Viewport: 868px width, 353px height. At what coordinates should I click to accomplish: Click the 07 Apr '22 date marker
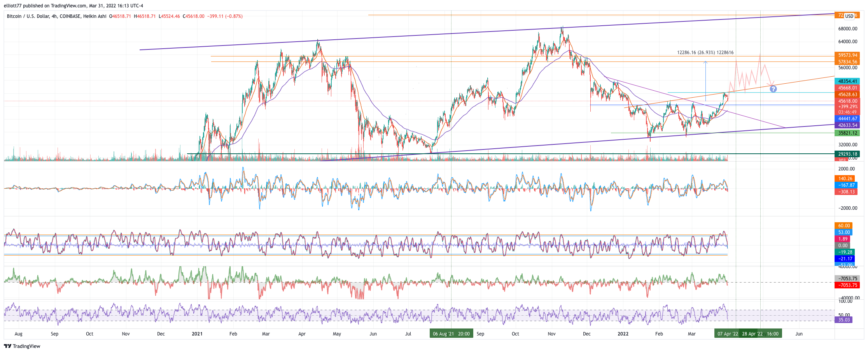pyautogui.click(x=727, y=334)
